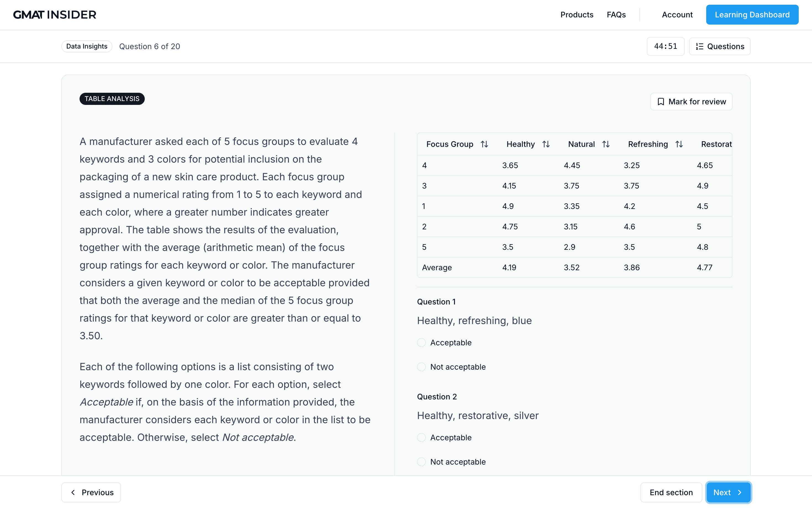Click the Average row label

[437, 267]
